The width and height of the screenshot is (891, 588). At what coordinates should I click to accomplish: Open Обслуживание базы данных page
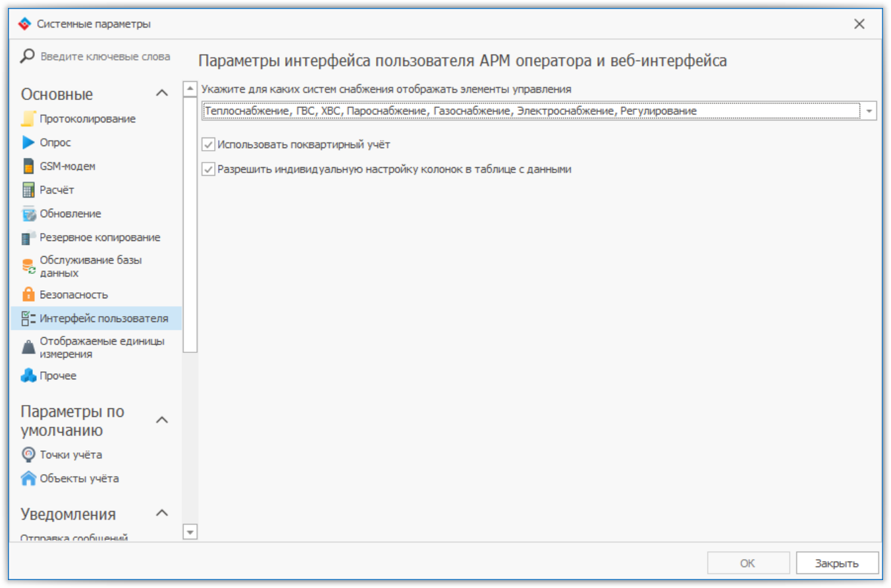click(x=90, y=266)
